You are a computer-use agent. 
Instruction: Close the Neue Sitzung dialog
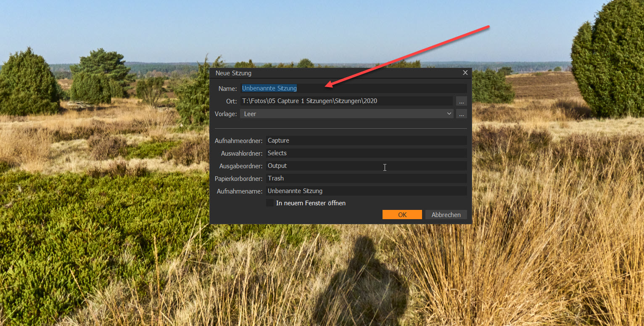click(465, 73)
